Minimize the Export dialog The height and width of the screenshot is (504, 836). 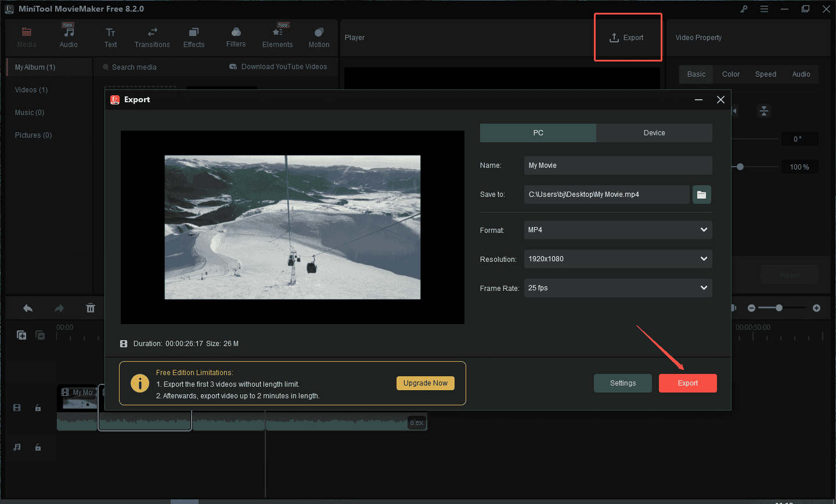coord(699,100)
